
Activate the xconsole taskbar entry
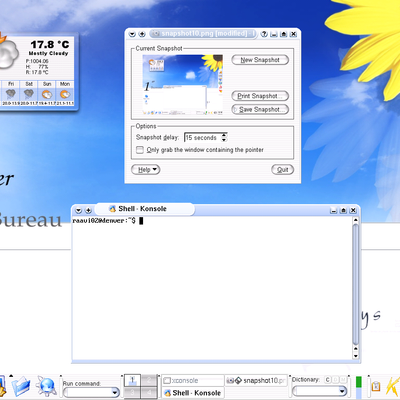(193, 380)
